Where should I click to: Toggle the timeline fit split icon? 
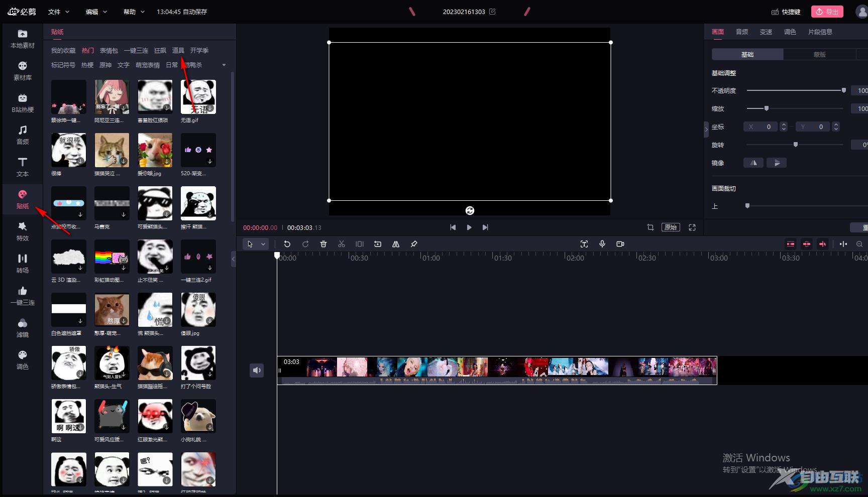843,244
